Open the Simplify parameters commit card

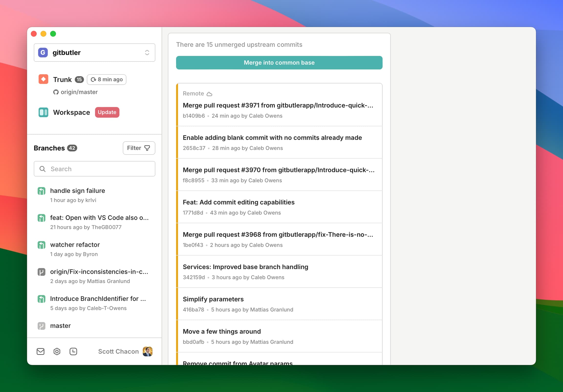(x=279, y=304)
